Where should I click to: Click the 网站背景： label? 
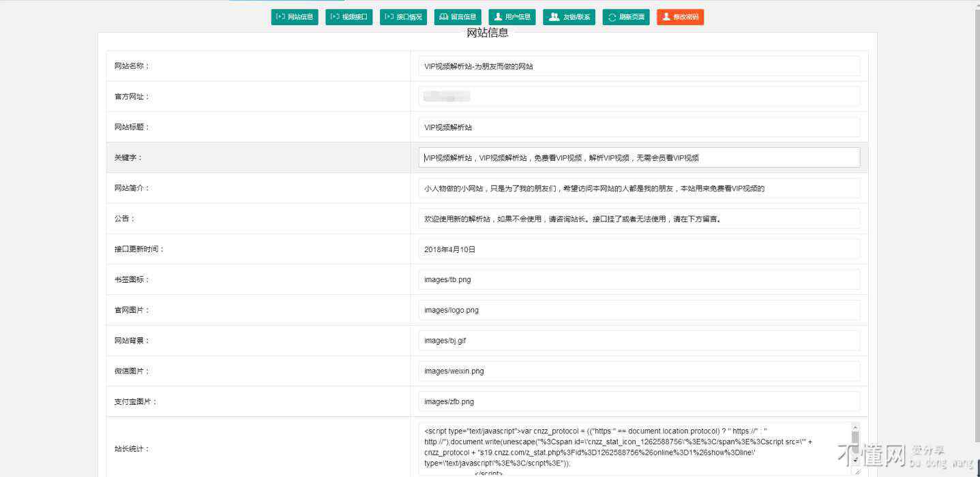tap(132, 341)
